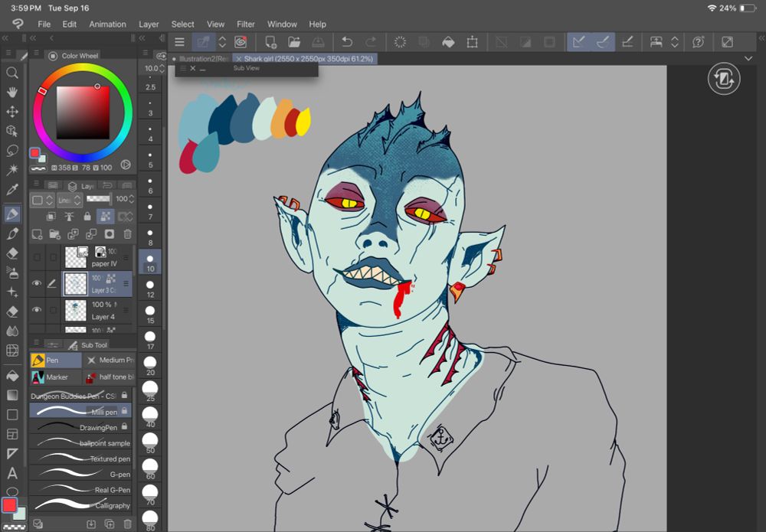
Task: Select the Hand move tool
Action: pos(12,92)
